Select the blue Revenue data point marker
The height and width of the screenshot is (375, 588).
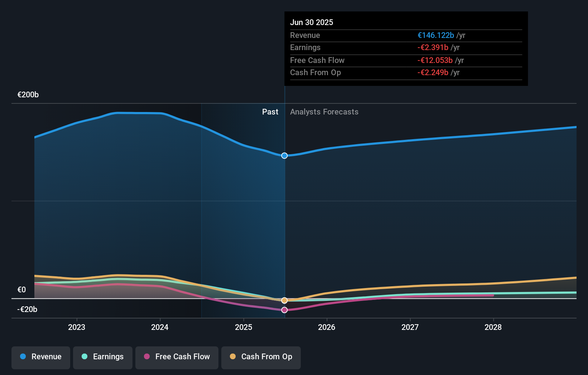[284, 155]
